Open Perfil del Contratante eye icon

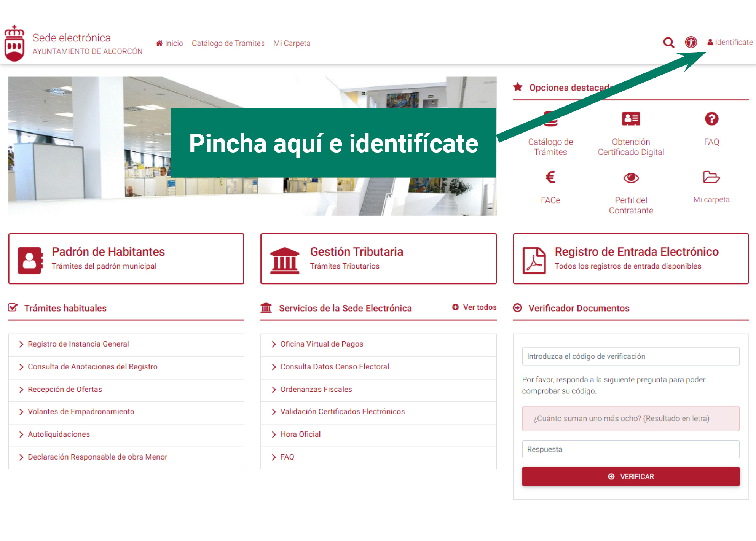[x=631, y=178]
